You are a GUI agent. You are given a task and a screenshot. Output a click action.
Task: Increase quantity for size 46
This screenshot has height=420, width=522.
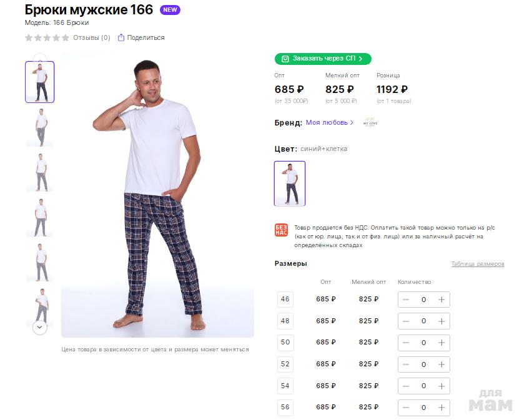(441, 300)
